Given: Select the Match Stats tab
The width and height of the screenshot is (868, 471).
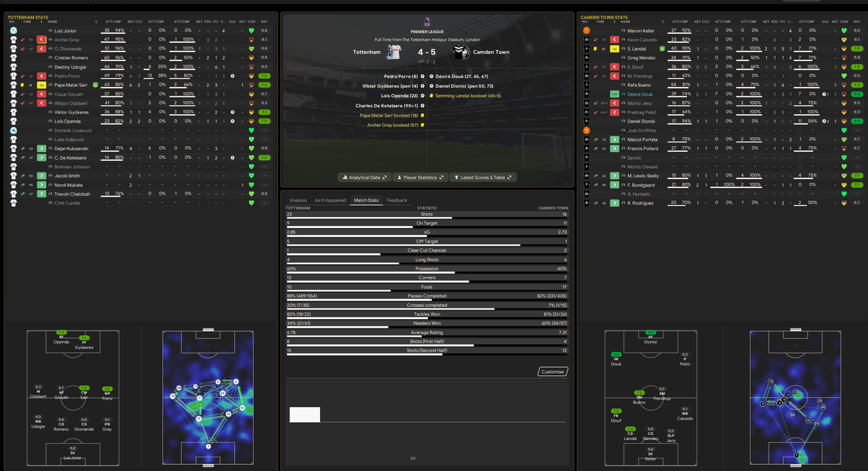Looking at the screenshot, I should (x=366, y=200).
